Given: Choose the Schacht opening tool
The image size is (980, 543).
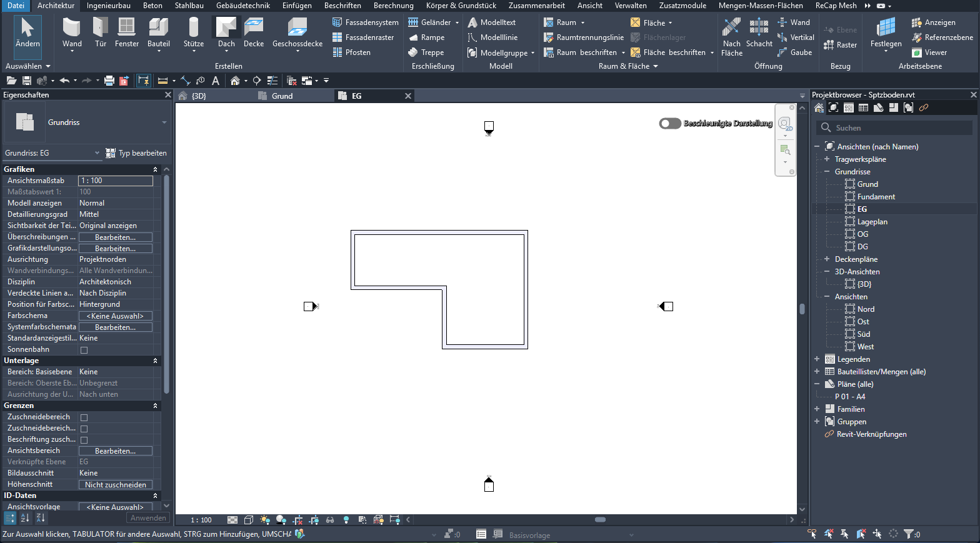Looking at the screenshot, I should point(759,32).
